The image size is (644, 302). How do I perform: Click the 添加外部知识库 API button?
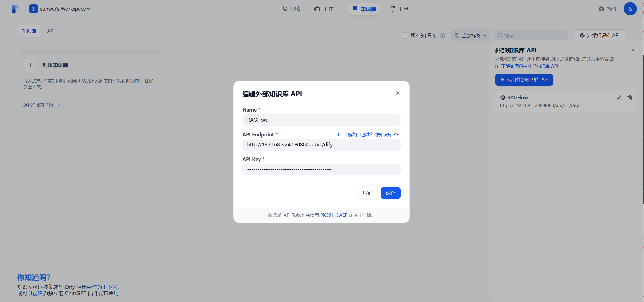point(524,79)
